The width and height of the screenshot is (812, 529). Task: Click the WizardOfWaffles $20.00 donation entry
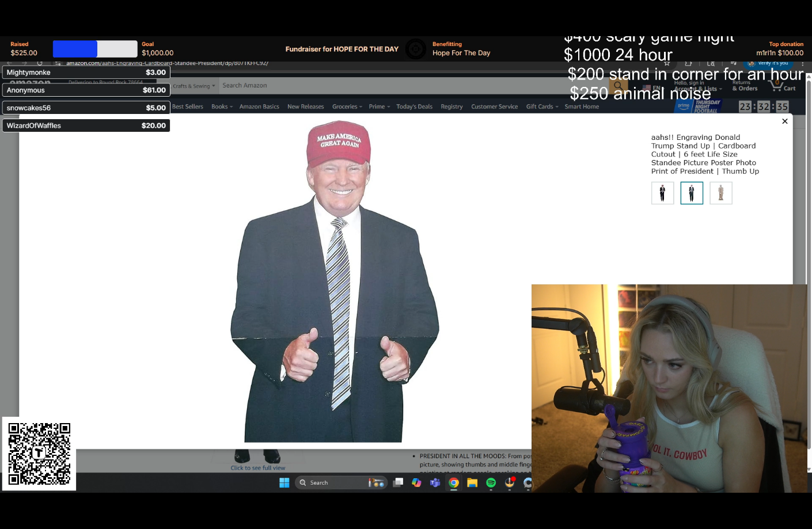coord(86,125)
